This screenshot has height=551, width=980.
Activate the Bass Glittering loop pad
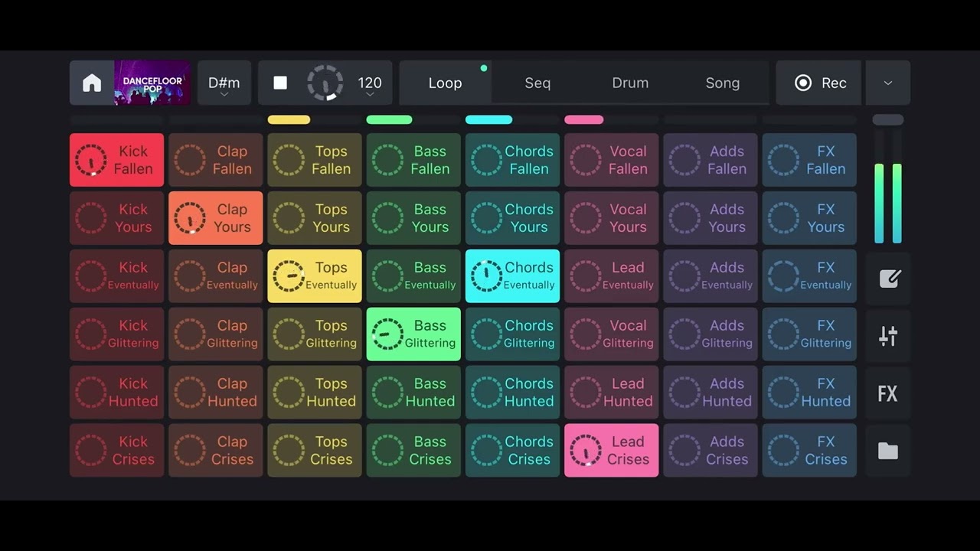click(x=413, y=334)
